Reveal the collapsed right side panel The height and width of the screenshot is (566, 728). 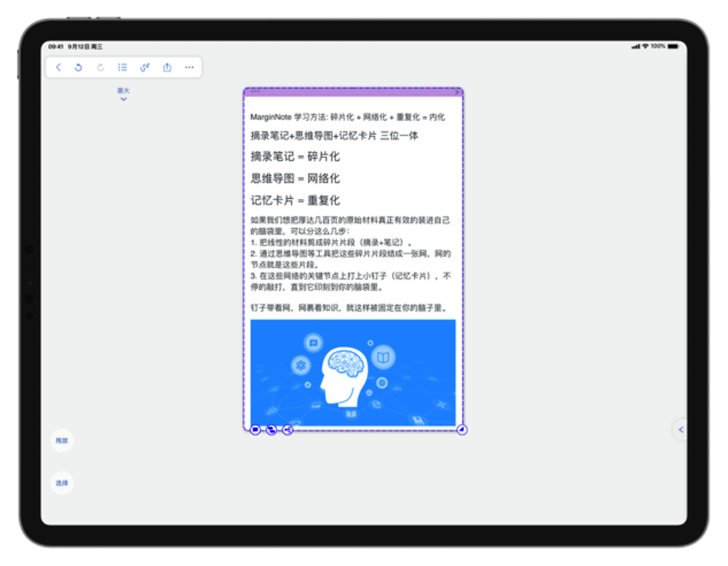(681, 430)
